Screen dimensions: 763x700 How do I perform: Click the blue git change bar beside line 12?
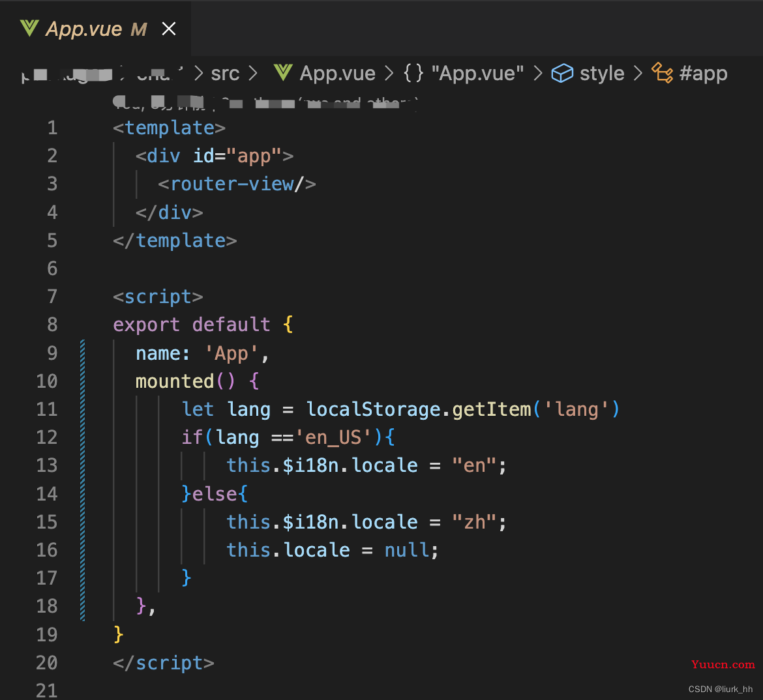[83, 437]
